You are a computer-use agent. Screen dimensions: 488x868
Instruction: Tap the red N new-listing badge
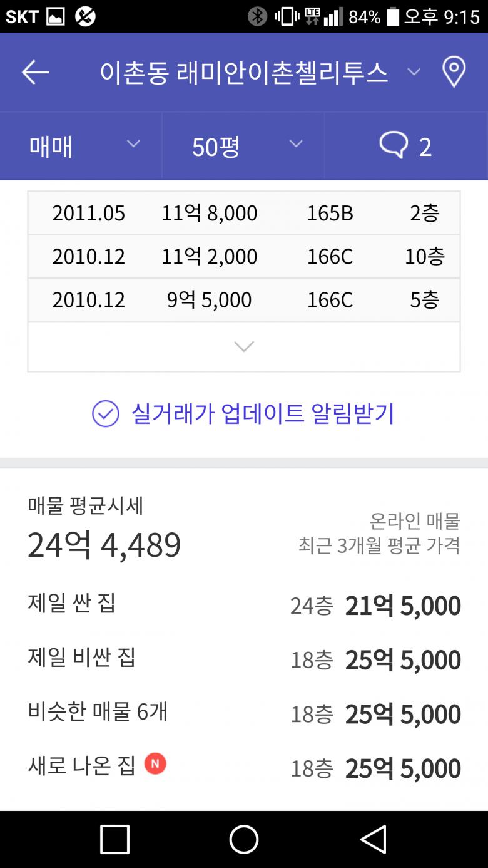(x=155, y=763)
